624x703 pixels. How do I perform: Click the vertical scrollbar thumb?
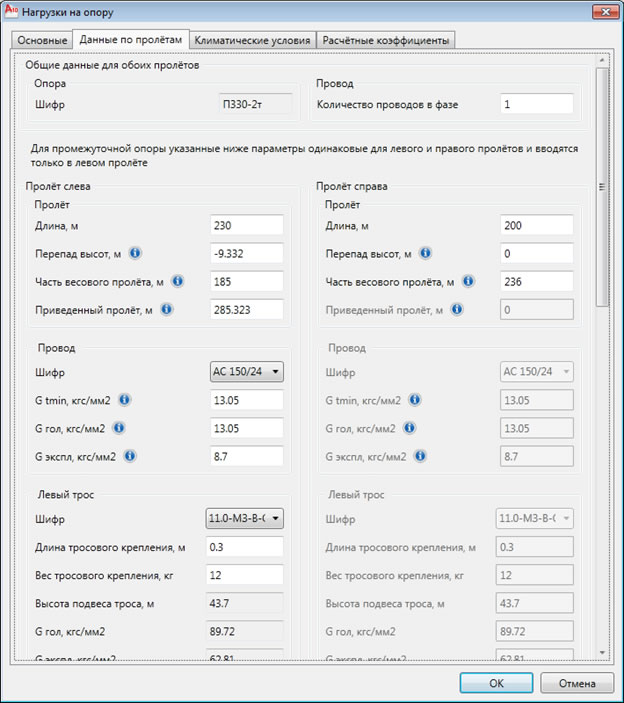[602, 187]
